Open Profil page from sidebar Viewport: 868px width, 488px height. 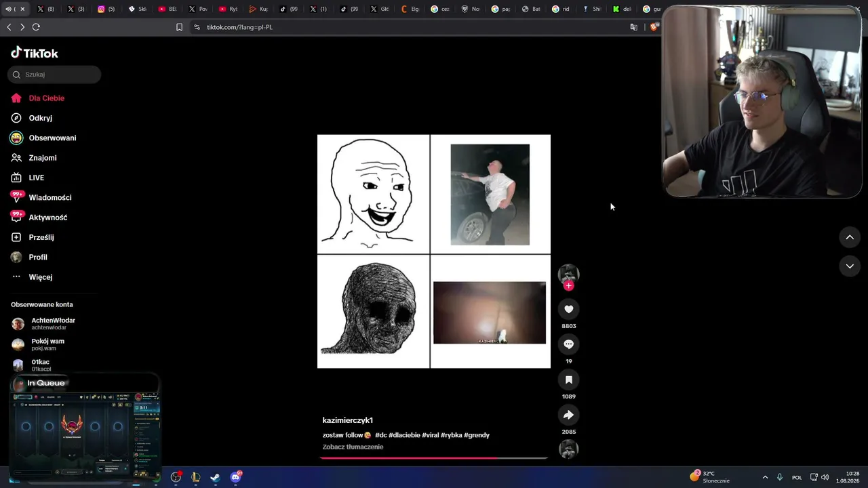pyautogui.click(x=29, y=258)
